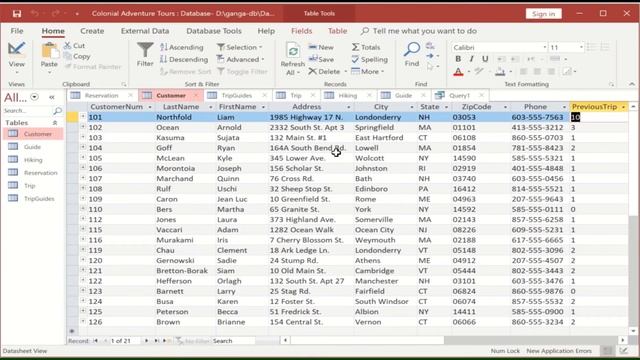Viewport: 640px width, 360px height.
Task: Sort records Descending
Action: [x=184, y=60]
